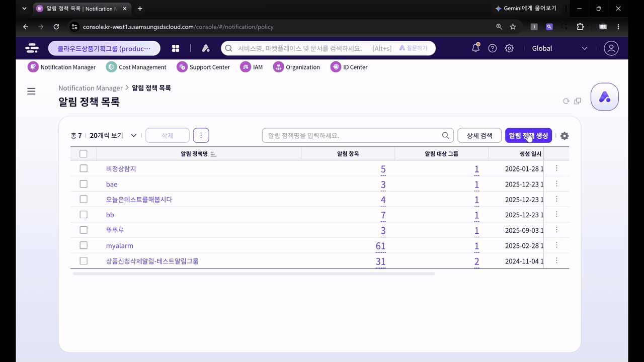This screenshot has height=362, width=644.
Task: Open the notifications bell icon
Action: (x=475, y=48)
